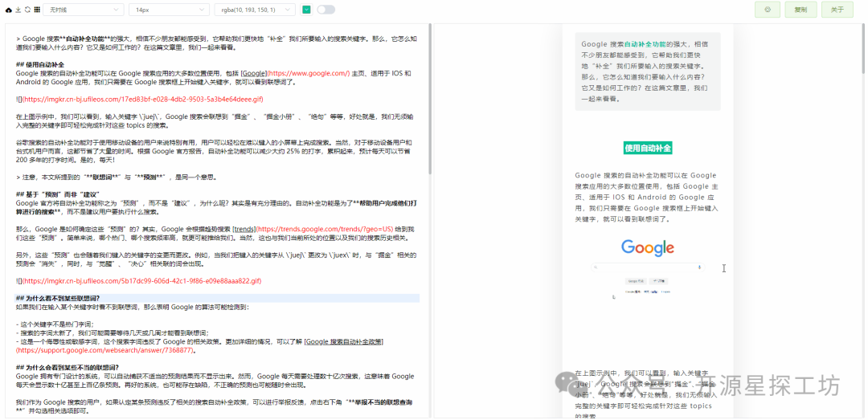The height and width of the screenshot is (420, 868).
Task: Click the 复制 copy button
Action: [x=800, y=10]
